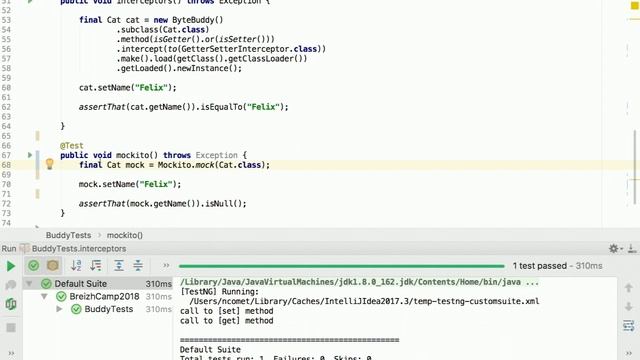Image resolution: width=640 pixels, height=360 pixels.
Task: Jump up the stack trace in console
Action: [629, 288]
